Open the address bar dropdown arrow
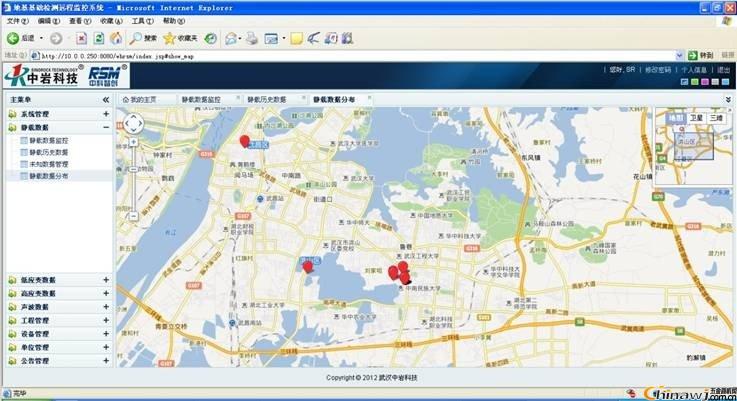 tap(680, 55)
